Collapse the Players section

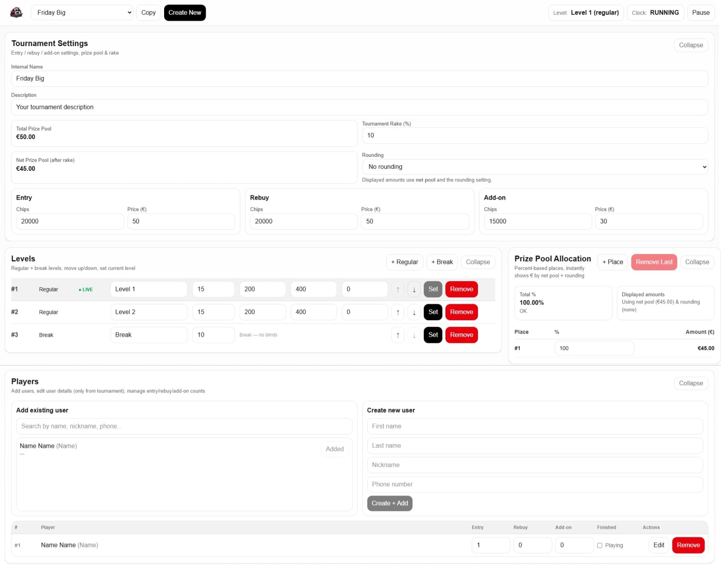[x=691, y=383]
